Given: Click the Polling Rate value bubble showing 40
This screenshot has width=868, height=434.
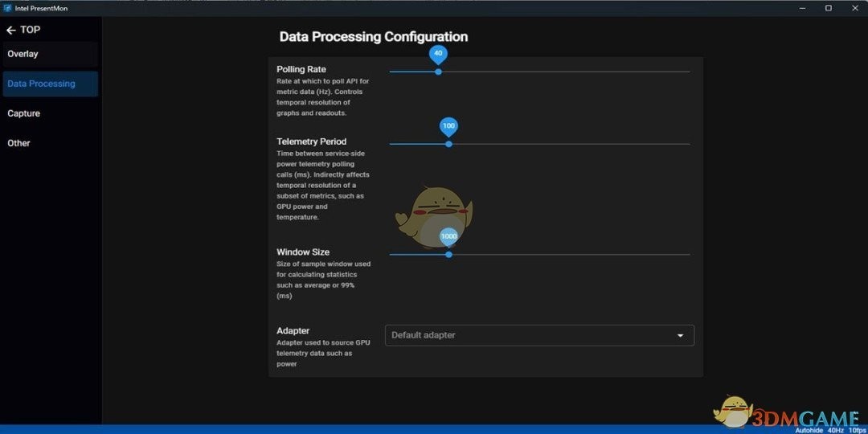Looking at the screenshot, I should click(x=438, y=54).
